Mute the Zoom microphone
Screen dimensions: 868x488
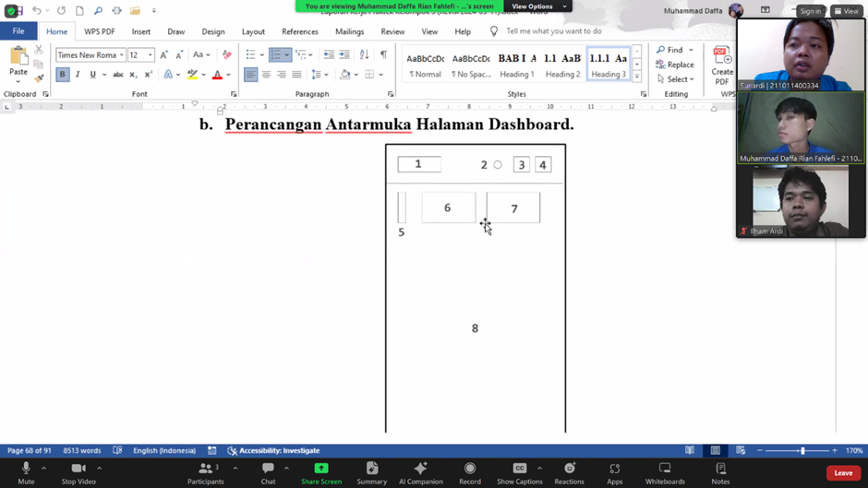[x=26, y=473]
